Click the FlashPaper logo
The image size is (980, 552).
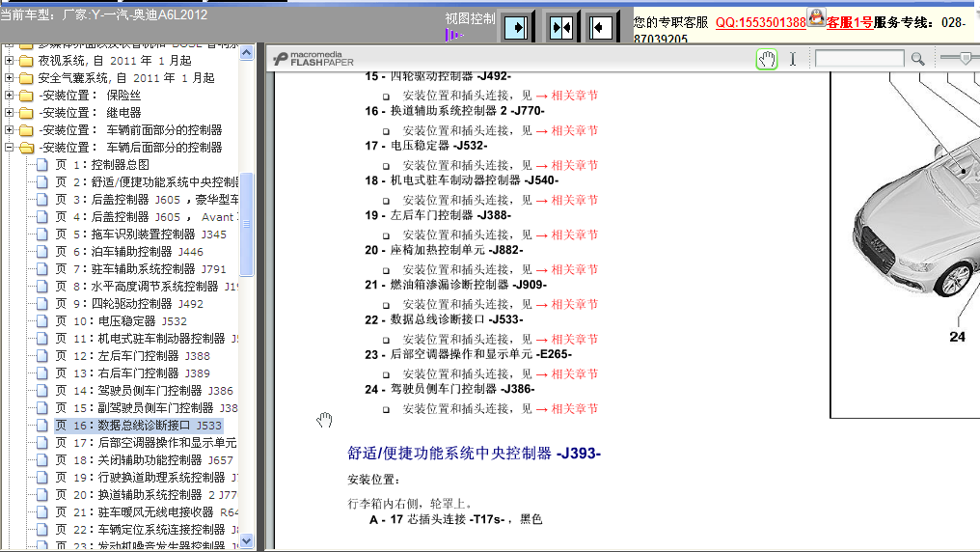(x=313, y=59)
